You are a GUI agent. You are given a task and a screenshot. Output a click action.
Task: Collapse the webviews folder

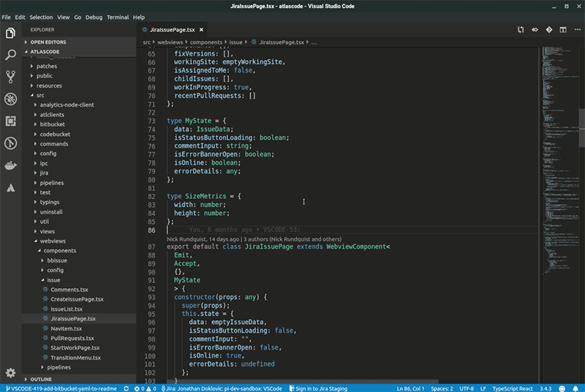pyautogui.click(x=79, y=241)
